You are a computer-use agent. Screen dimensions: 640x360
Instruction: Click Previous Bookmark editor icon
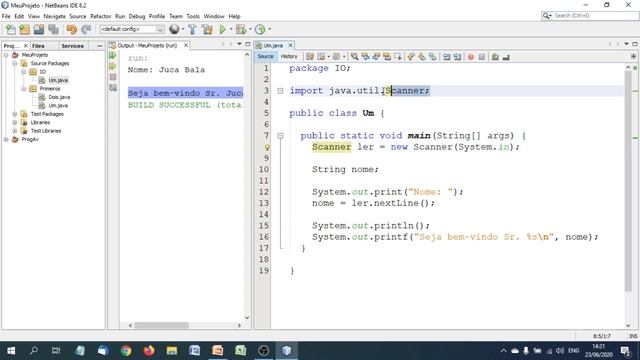tap(411, 57)
